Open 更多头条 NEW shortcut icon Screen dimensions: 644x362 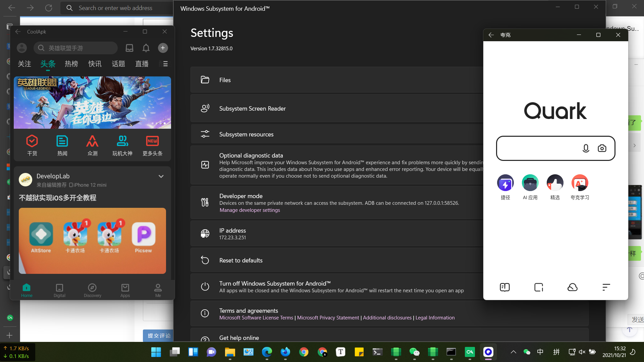pos(153,145)
